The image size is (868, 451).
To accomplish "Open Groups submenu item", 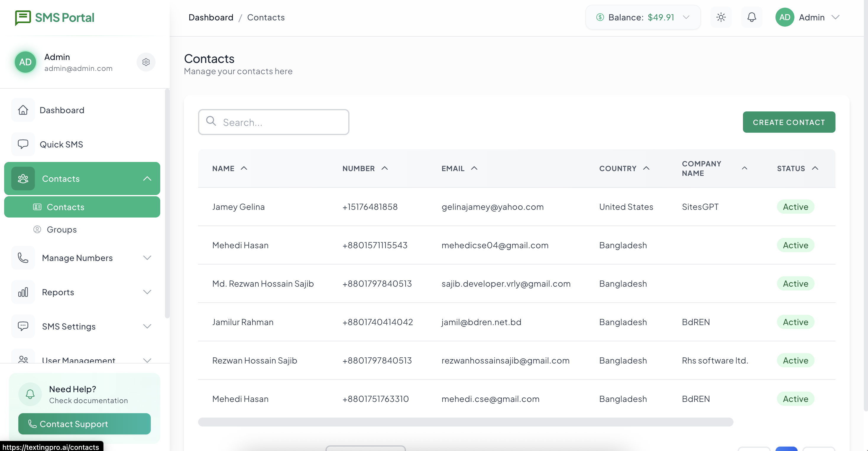I will pos(62,229).
